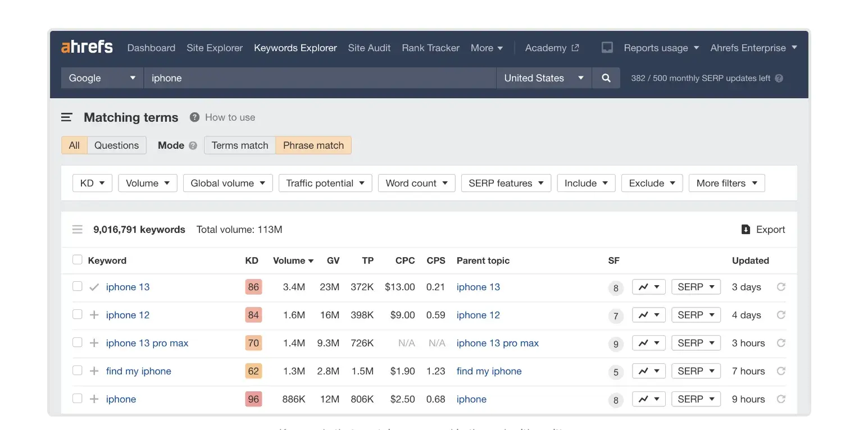Screen dimensions: 868x430
Task: Expand the KD filter dropdown
Action: pyautogui.click(x=92, y=183)
